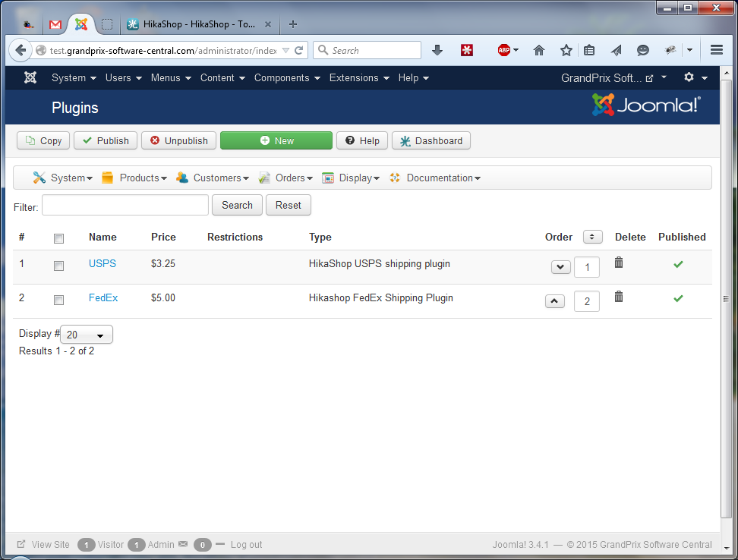The width and height of the screenshot is (738, 560).
Task: Toggle published status for USPS
Action: pyautogui.click(x=678, y=264)
